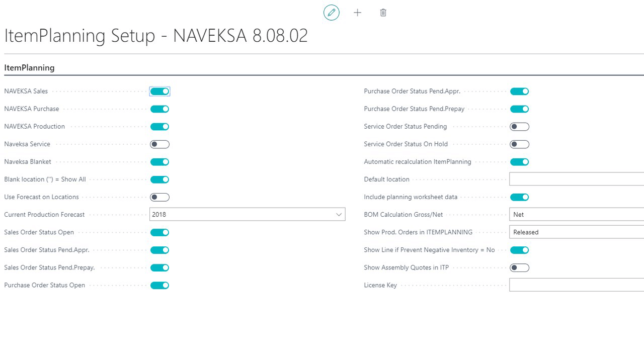Enable the Naveksa Service toggle
Screen dimensions: 644x362
pos(159,144)
